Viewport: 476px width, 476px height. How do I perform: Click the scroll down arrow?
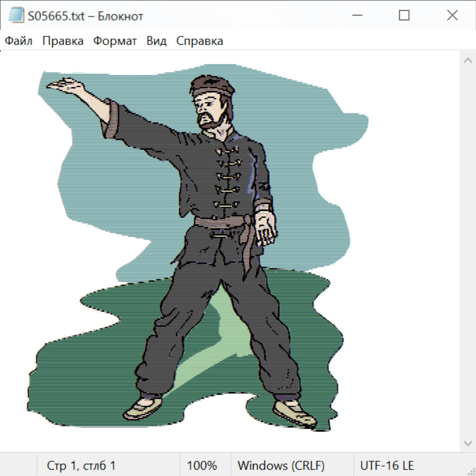click(x=468, y=443)
